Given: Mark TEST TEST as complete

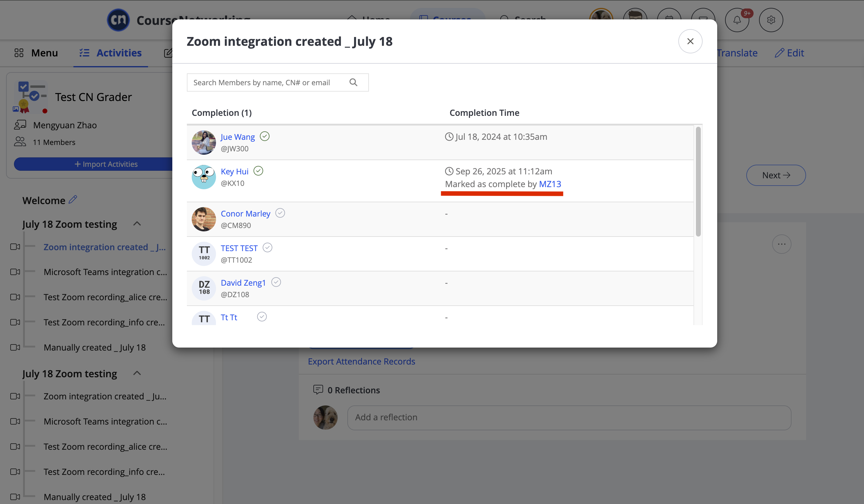Looking at the screenshot, I should 268,248.
